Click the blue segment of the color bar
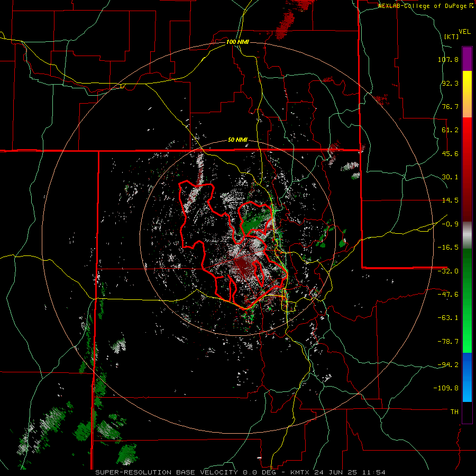The image size is (476, 476). (467, 377)
